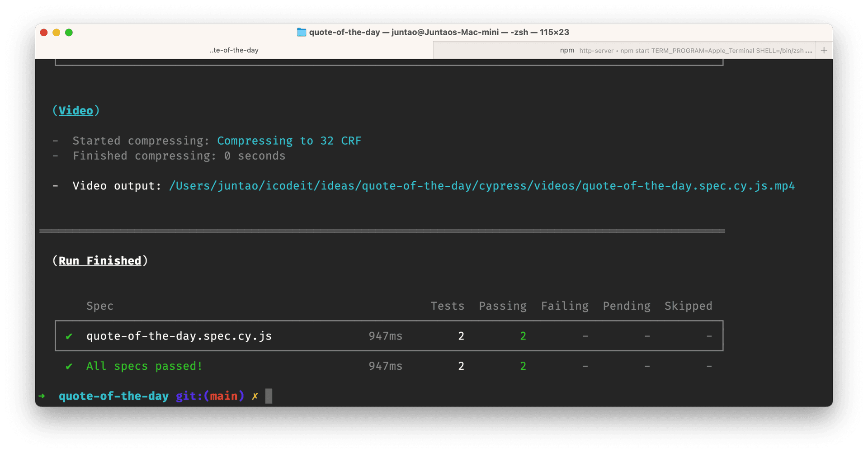
Task: Click the folder proxy icon in title bar
Action: coord(301,32)
